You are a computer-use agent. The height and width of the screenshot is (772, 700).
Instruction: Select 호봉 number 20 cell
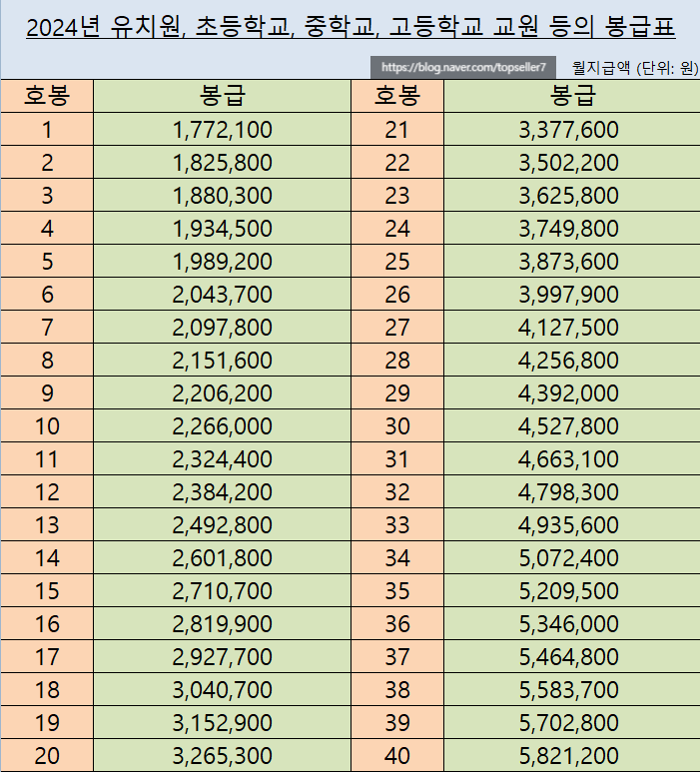pyautogui.click(x=47, y=756)
